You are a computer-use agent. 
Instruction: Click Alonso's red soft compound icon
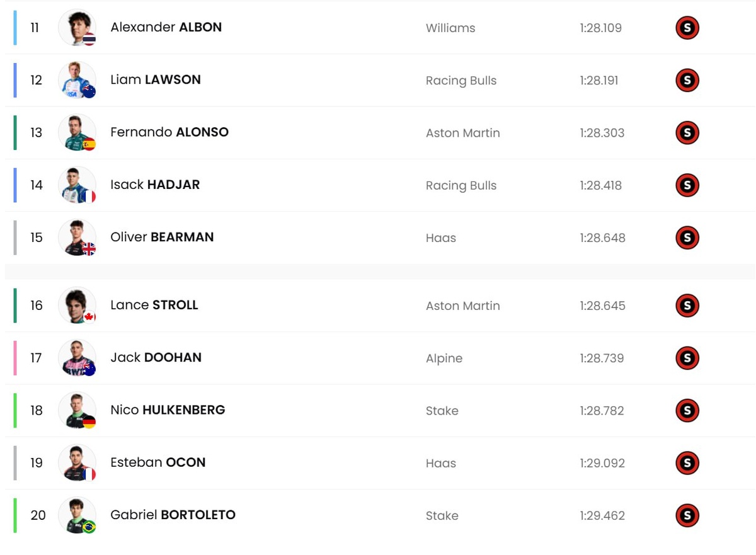click(687, 132)
